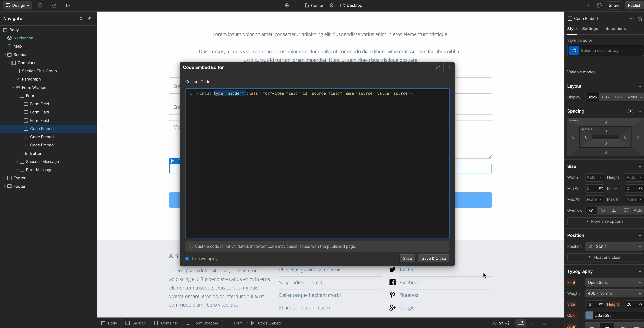Open Code Embed more options ellipsis
Viewport: 644px width, 328px height.
coord(632,18)
